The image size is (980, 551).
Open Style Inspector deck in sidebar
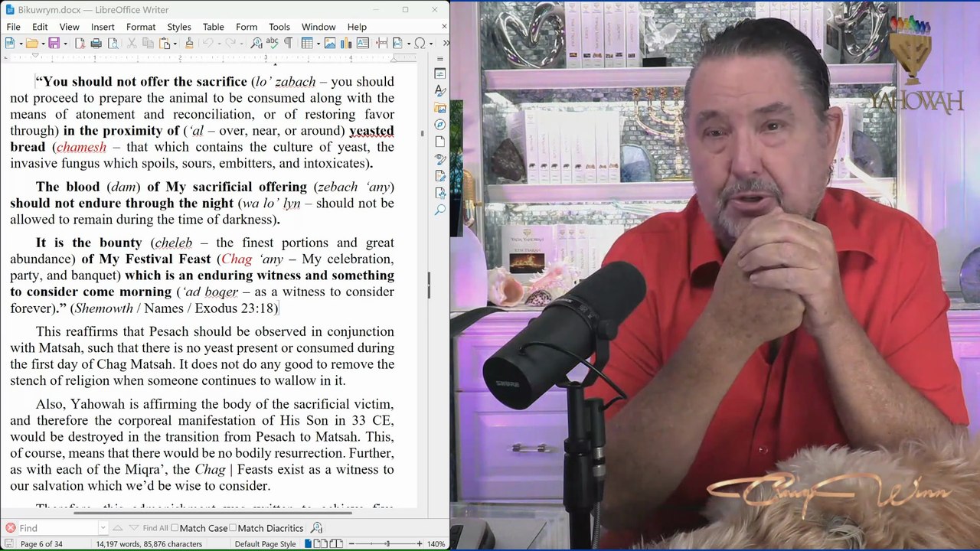click(x=439, y=159)
